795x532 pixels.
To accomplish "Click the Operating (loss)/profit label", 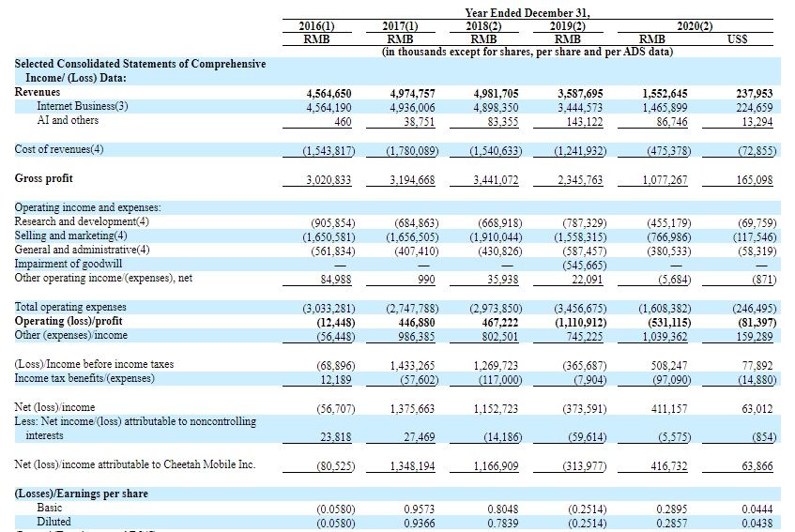I will (69, 321).
